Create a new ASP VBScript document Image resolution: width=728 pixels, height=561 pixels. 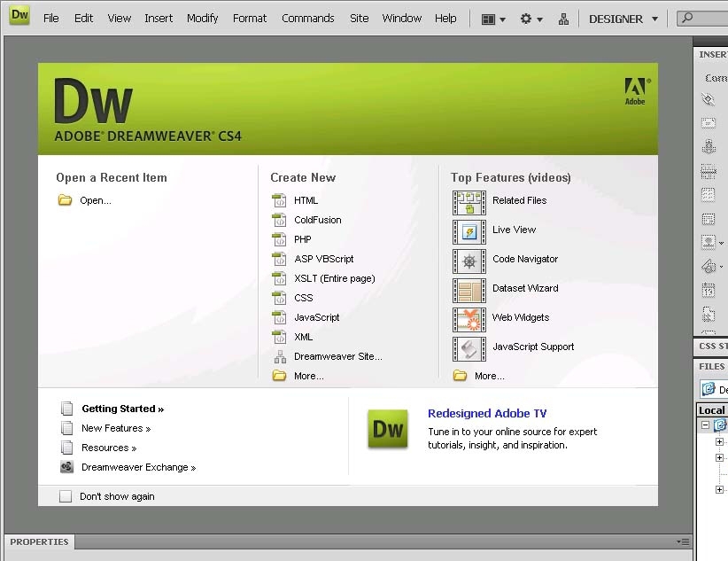click(x=324, y=259)
